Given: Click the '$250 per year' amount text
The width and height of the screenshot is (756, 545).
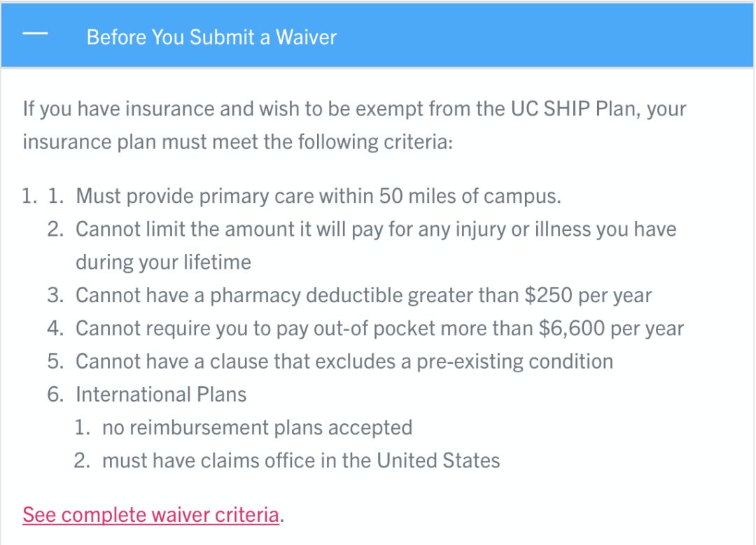Looking at the screenshot, I should 588,295.
